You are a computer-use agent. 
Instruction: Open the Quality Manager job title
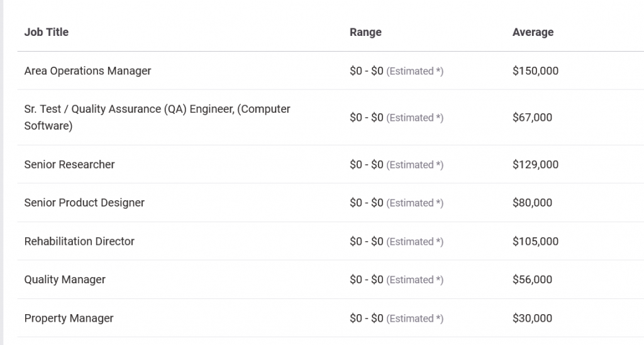(65, 280)
